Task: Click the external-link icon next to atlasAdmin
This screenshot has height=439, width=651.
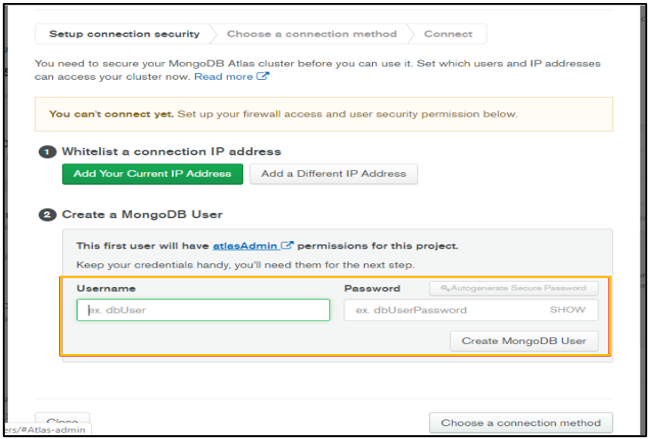Action: tap(288, 245)
